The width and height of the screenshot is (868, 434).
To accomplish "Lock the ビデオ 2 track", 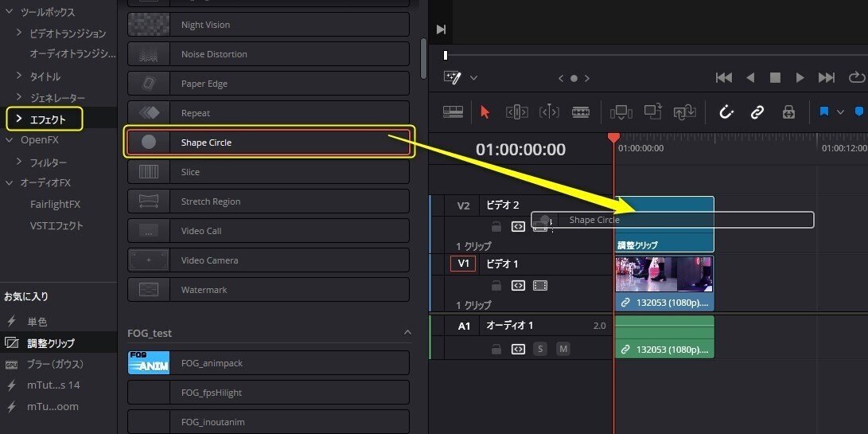I will pos(496,227).
